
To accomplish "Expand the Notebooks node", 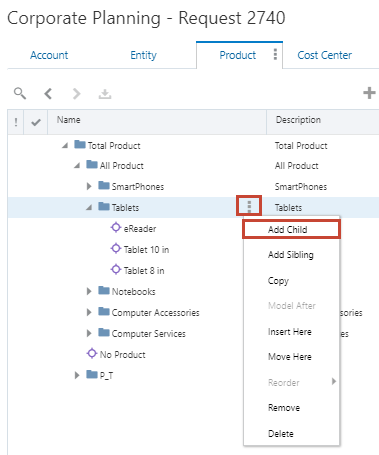I will 89,291.
